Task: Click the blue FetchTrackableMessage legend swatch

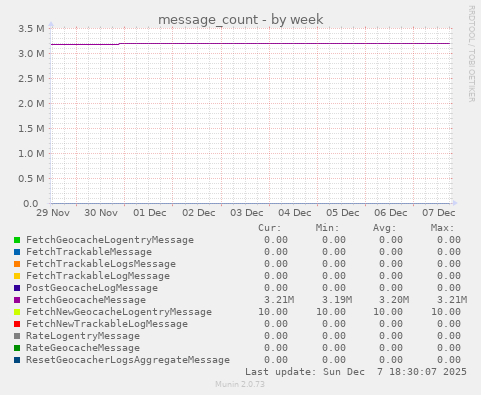Action: click(17, 252)
